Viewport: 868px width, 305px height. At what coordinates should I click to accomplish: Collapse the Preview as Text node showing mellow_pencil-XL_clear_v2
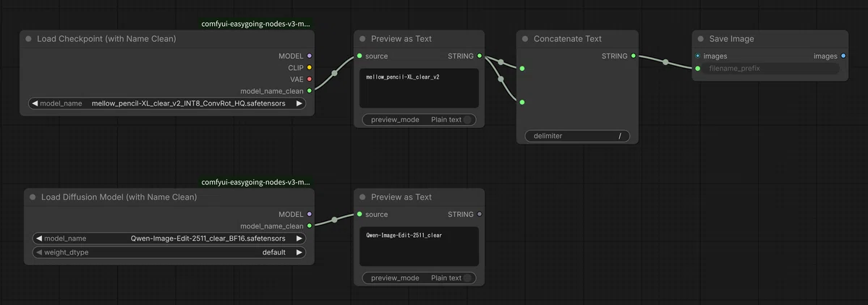pyautogui.click(x=362, y=39)
